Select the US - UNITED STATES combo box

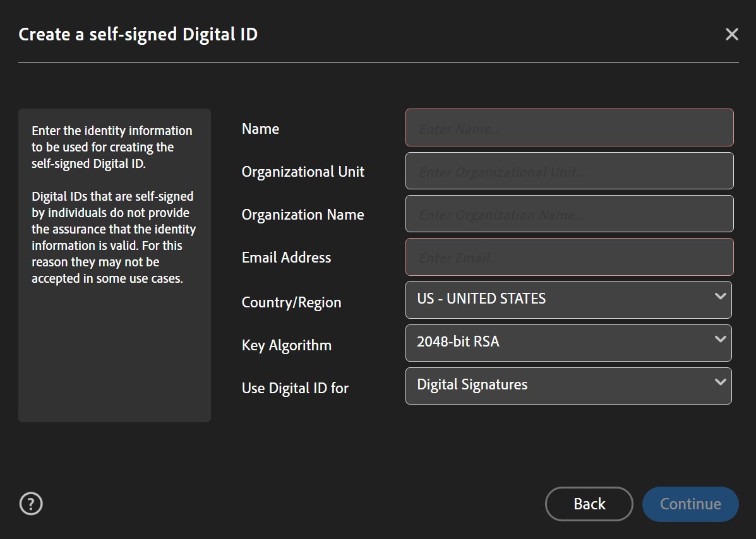(568, 299)
